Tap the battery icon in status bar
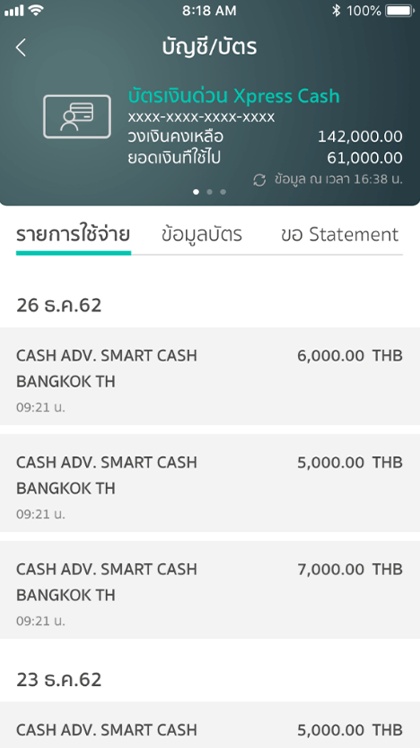The image size is (420, 748). pos(400,10)
